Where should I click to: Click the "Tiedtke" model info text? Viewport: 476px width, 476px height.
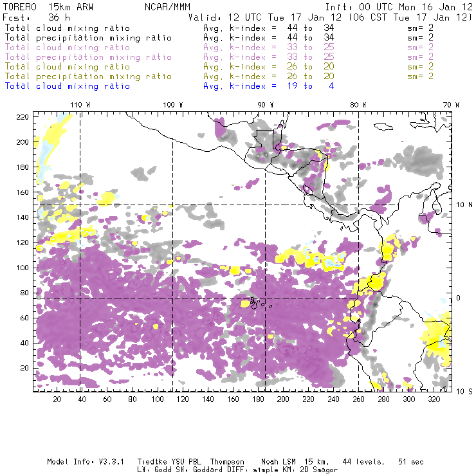[x=152, y=462]
